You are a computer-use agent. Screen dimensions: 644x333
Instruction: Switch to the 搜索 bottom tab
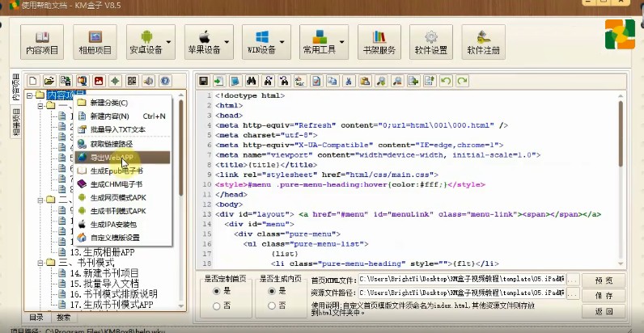click(64, 318)
